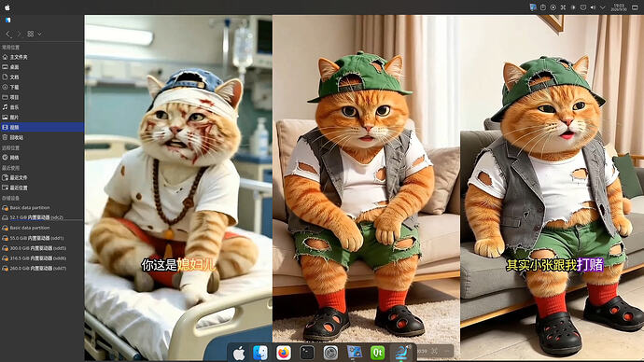Open the 260.0 GiB drive (sdd7)
Viewport: 644px width, 362px height.
coord(42,268)
